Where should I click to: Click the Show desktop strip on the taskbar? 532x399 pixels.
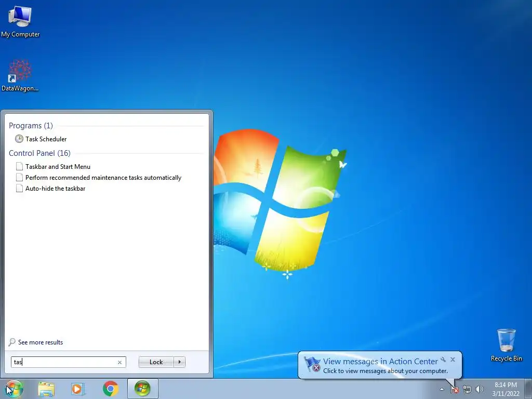pyautogui.click(x=528, y=389)
